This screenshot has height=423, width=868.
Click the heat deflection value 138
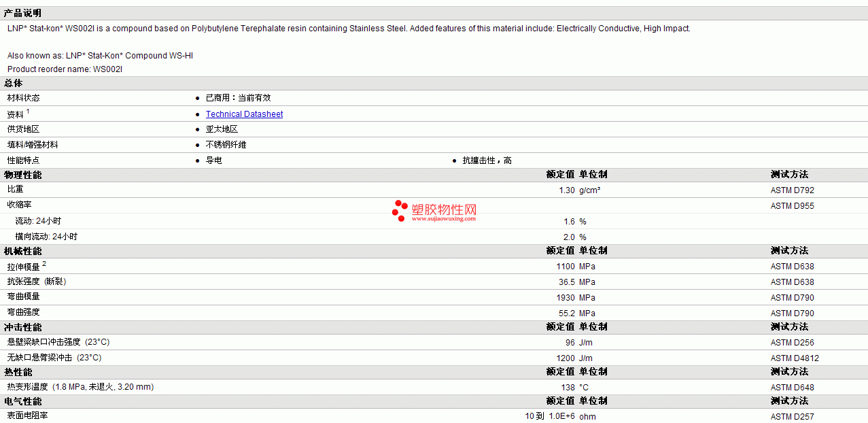[568, 388]
